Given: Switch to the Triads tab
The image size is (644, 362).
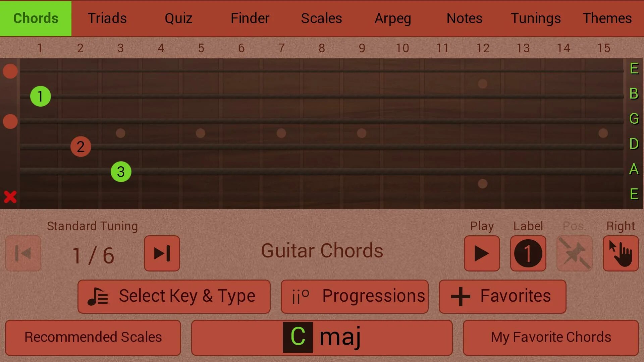Looking at the screenshot, I should coord(107,18).
